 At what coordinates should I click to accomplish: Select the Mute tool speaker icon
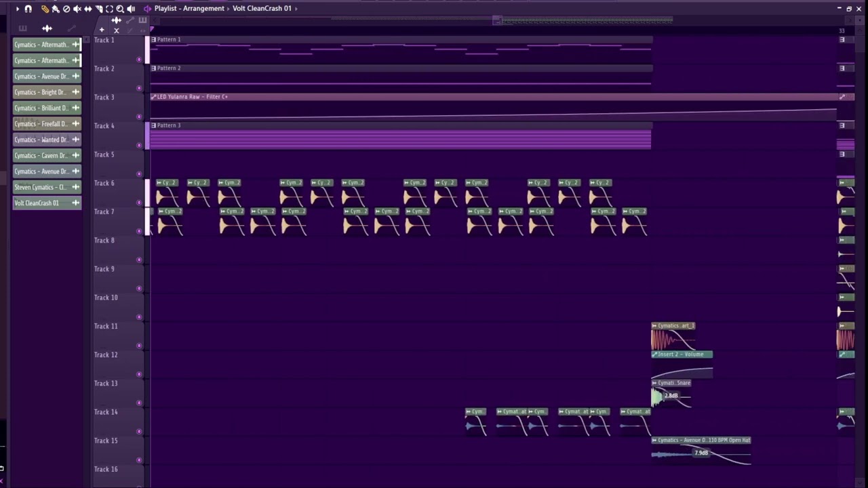77,9
